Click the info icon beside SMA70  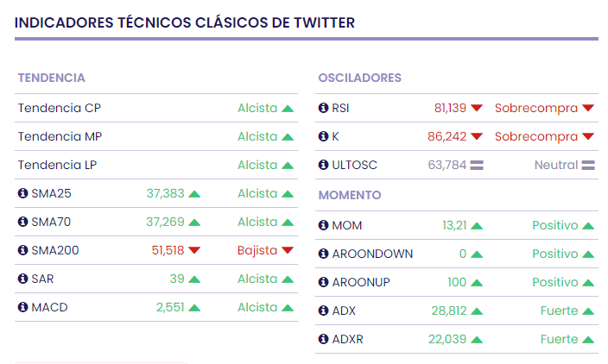[23, 223]
